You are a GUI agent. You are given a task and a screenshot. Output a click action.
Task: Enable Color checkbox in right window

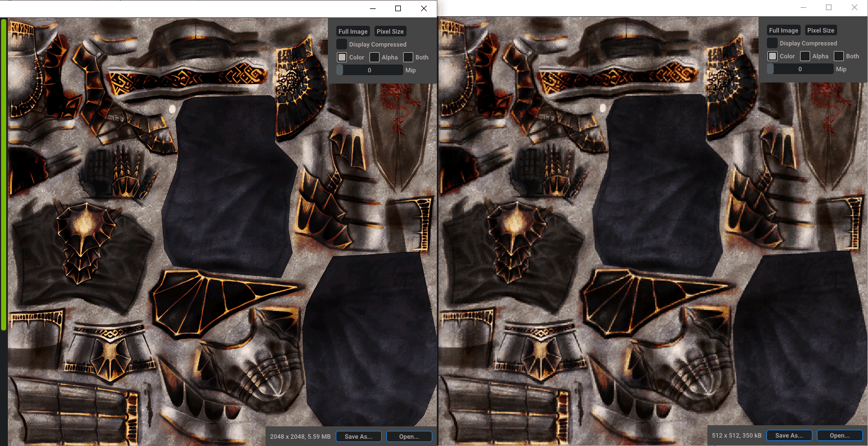[773, 56]
